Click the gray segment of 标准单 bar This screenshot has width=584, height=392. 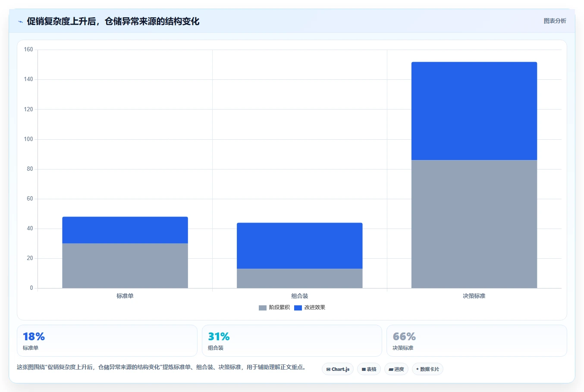pos(125,266)
